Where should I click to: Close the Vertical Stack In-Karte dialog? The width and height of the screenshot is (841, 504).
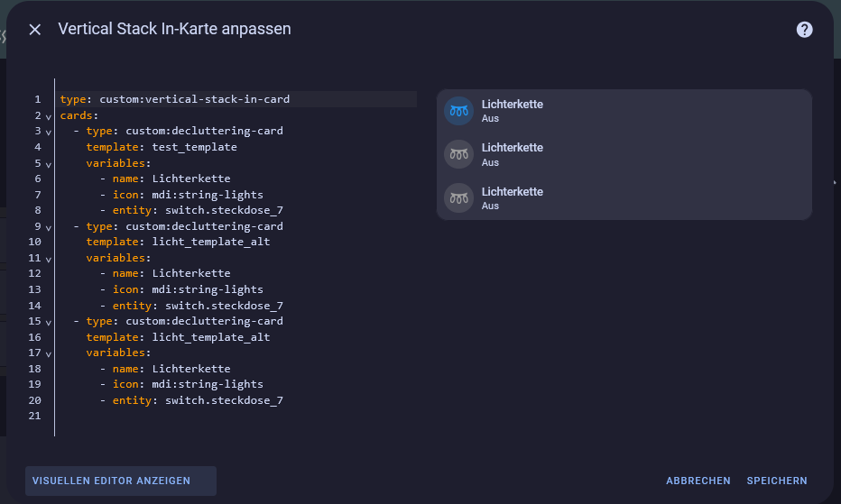tap(35, 30)
